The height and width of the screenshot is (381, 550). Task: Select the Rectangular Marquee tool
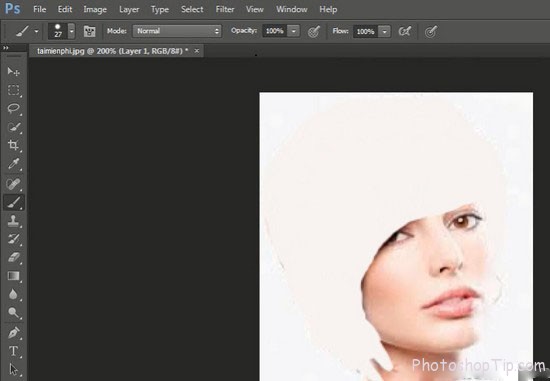point(14,90)
